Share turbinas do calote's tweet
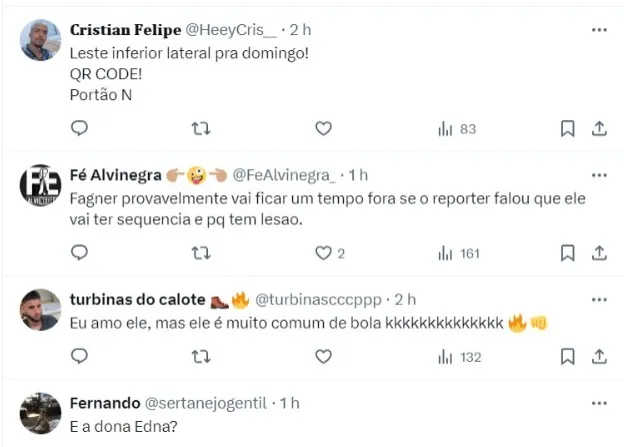The width and height of the screenshot is (624, 447). point(599,356)
